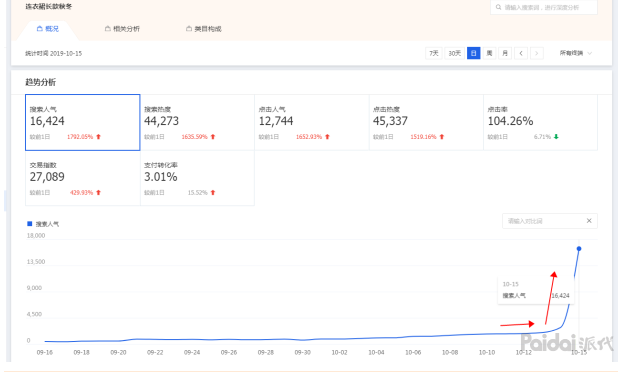Open the 概况 overview tab
618x372 pixels.
click(x=48, y=29)
